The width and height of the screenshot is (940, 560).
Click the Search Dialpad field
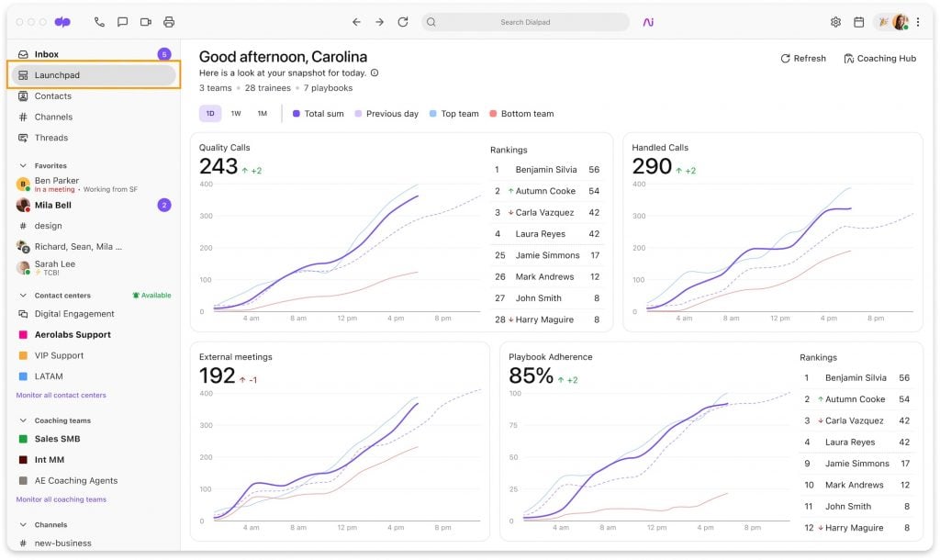click(525, 22)
